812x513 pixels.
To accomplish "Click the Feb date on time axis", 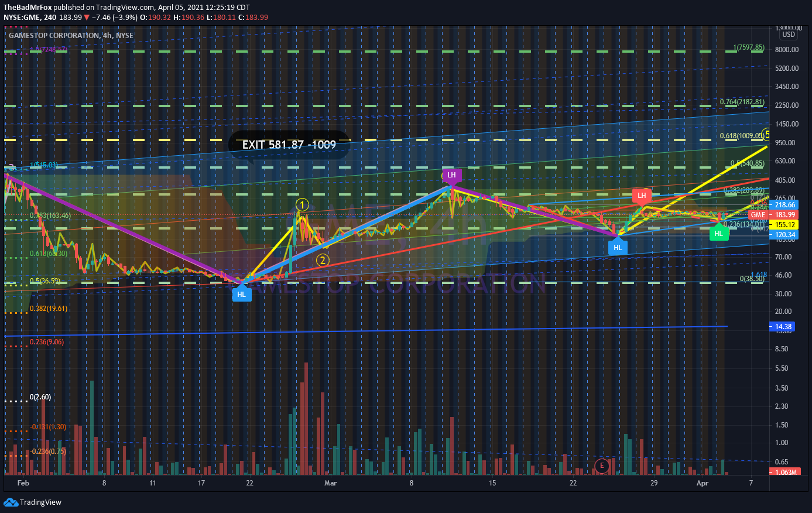I will (23, 483).
